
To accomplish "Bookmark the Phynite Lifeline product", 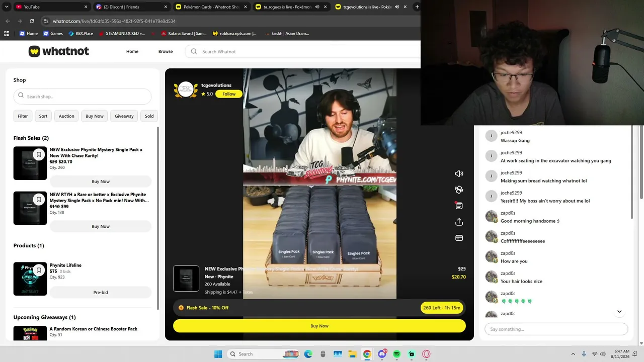I will (x=39, y=270).
